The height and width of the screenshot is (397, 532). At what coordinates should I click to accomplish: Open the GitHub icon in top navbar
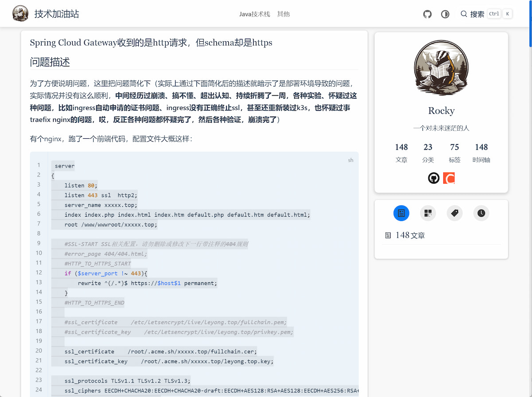pos(427,14)
